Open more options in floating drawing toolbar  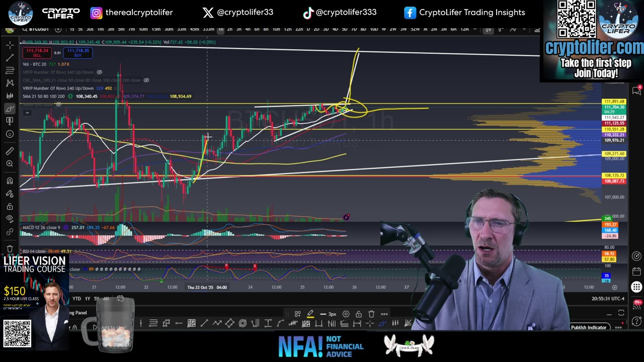tap(384, 314)
